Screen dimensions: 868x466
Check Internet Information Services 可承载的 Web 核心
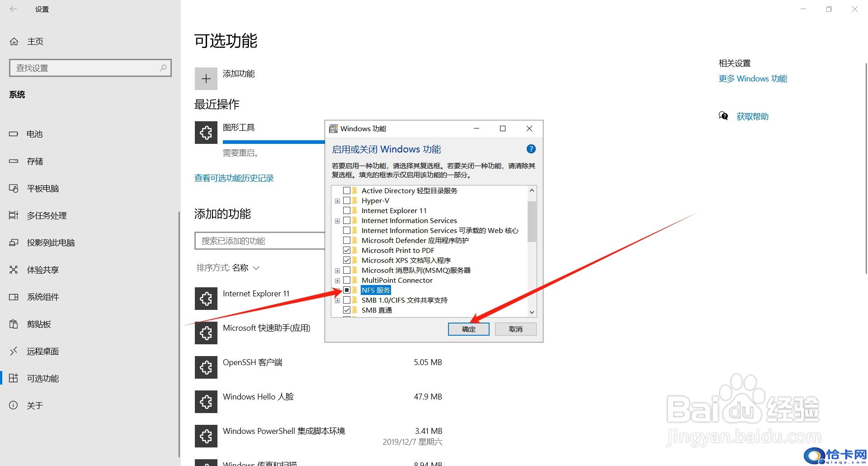pyautogui.click(x=347, y=230)
